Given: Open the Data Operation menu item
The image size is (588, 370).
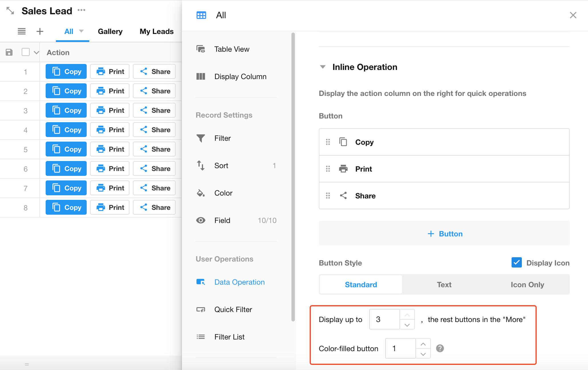Looking at the screenshot, I should pos(239,282).
